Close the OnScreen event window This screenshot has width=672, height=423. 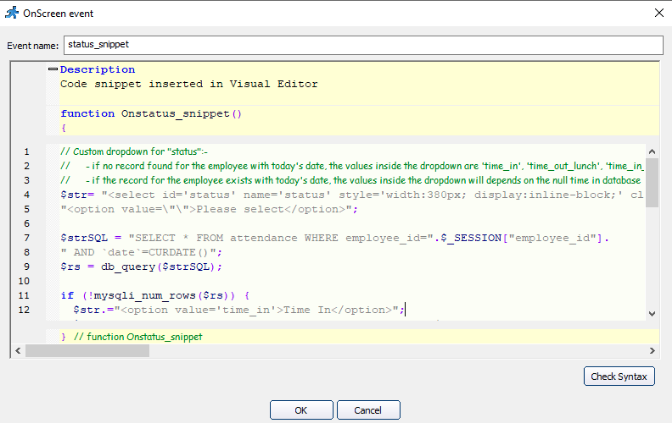coord(650,13)
